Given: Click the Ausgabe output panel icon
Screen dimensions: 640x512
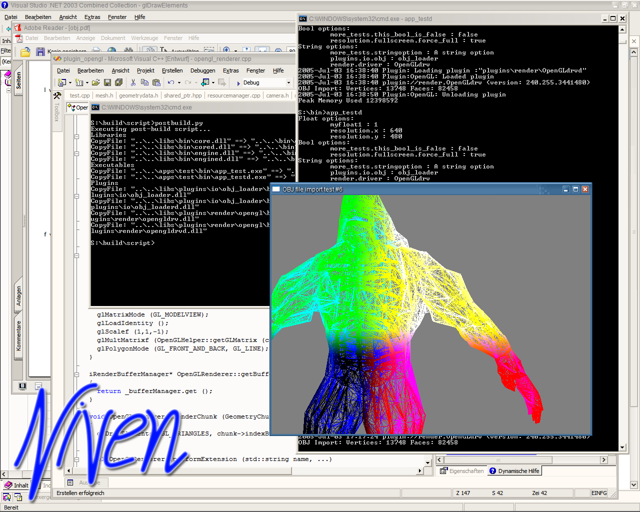Looking at the screenshot, I should (x=70, y=483).
